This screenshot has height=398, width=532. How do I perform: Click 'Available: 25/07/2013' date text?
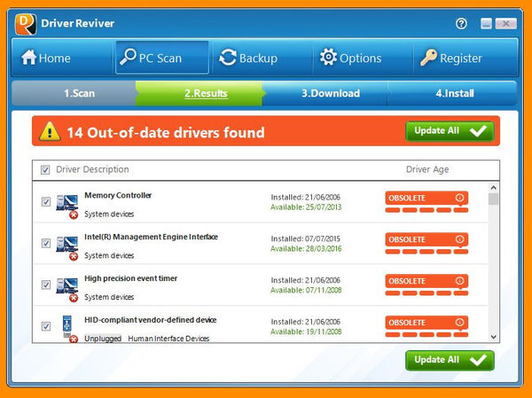[x=306, y=207]
